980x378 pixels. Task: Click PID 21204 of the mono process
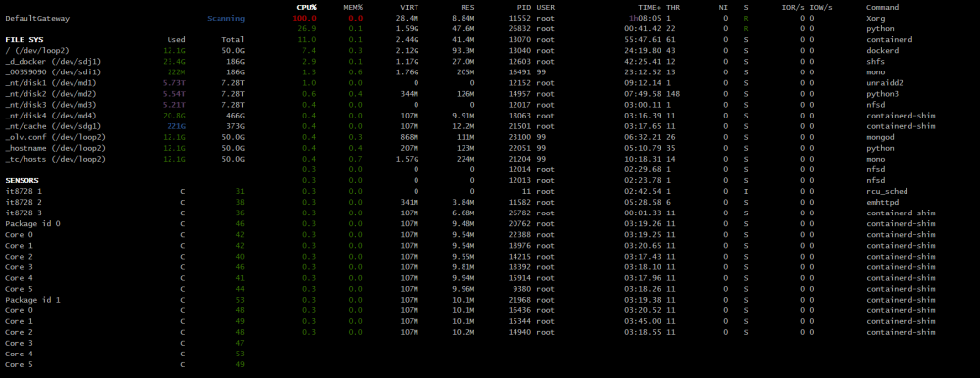(x=518, y=159)
